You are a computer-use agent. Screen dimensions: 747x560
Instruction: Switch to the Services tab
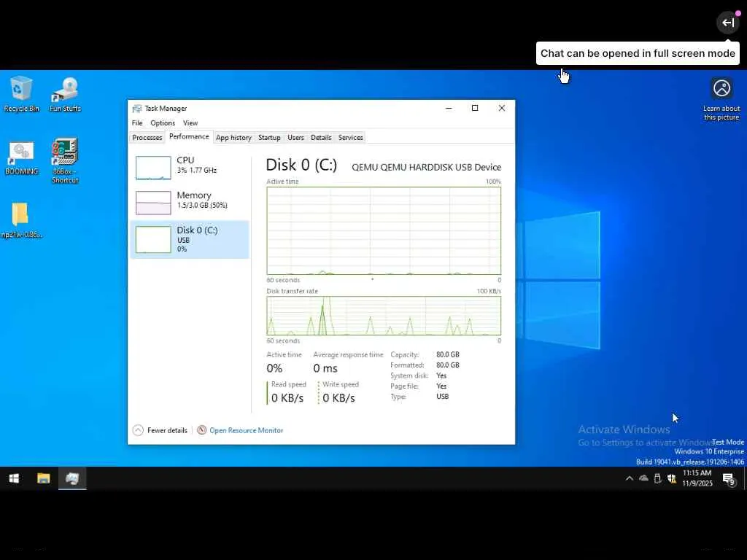tap(351, 138)
